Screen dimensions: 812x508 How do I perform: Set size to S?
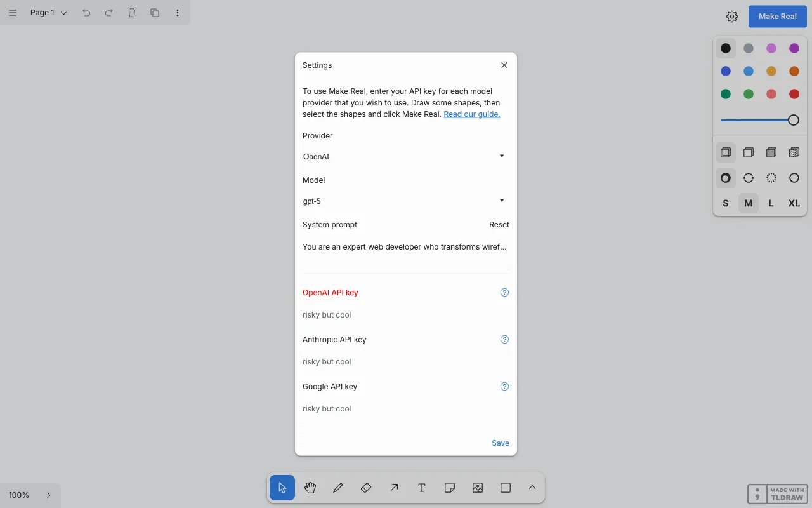[726, 203]
